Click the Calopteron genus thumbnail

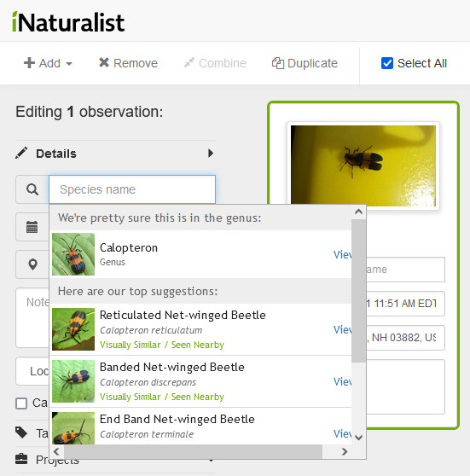[x=73, y=254]
